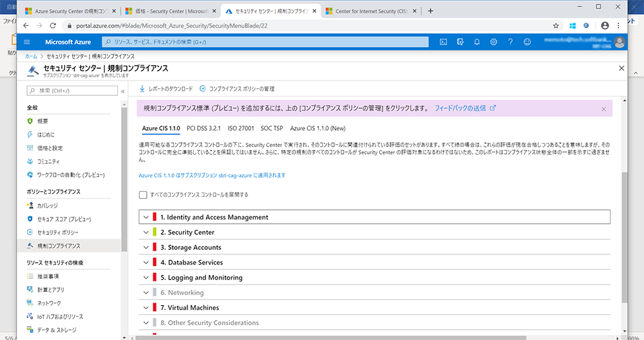
Task: Open Cloud Shell from the top bar
Action: (x=443, y=42)
